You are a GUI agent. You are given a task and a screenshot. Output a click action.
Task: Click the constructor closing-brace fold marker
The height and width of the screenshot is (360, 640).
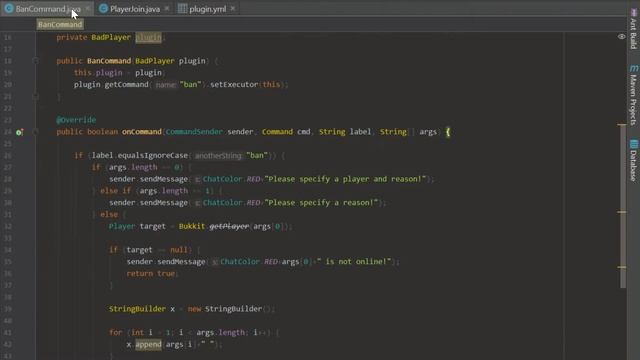pos(36,97)
